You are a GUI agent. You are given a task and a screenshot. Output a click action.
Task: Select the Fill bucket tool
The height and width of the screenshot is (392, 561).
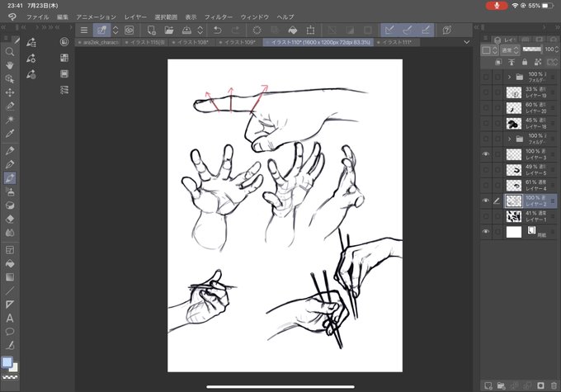pyautogui.click(x=10, y=263)
